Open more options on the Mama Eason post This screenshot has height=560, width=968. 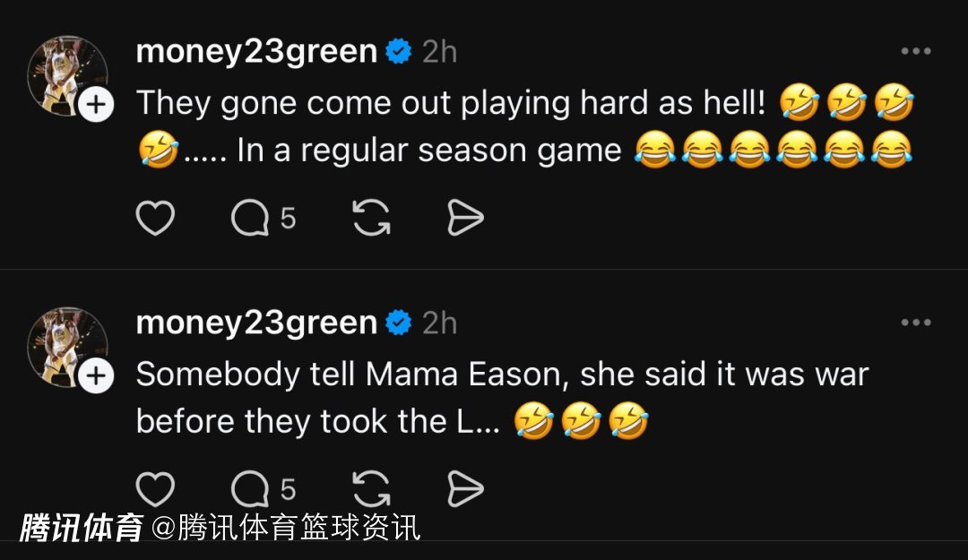[915, 323]
